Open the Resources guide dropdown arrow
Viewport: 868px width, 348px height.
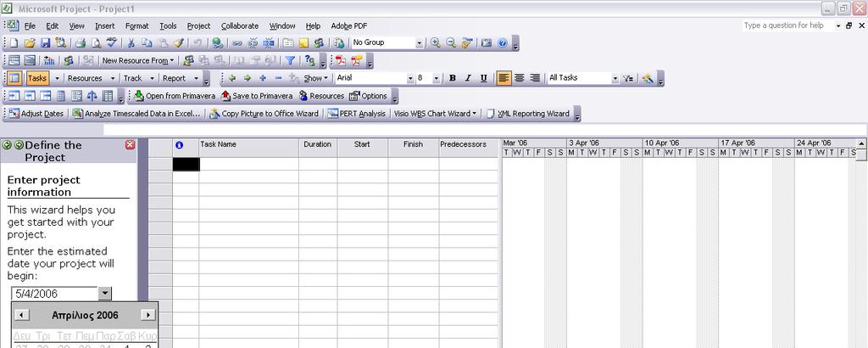(x=113, y=78)
